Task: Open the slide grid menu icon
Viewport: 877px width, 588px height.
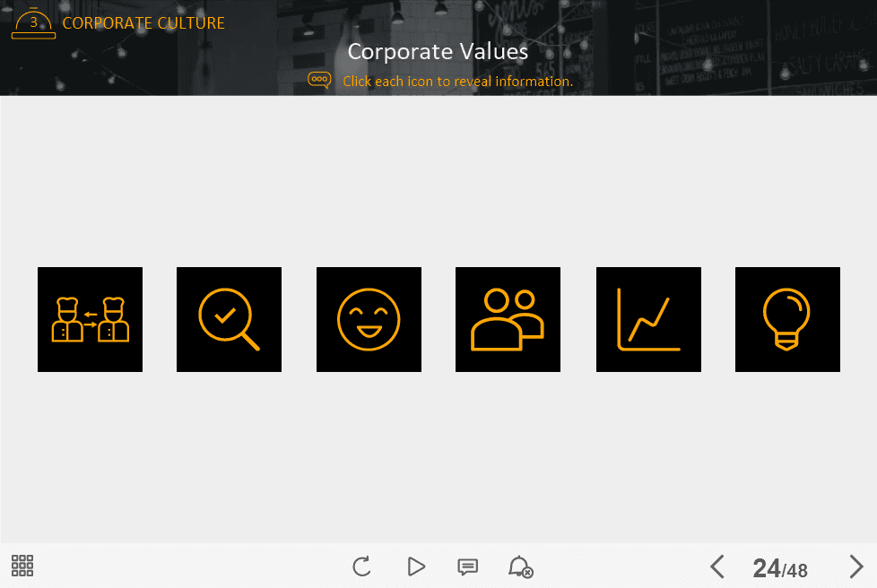Action: [x=22, y=566]
